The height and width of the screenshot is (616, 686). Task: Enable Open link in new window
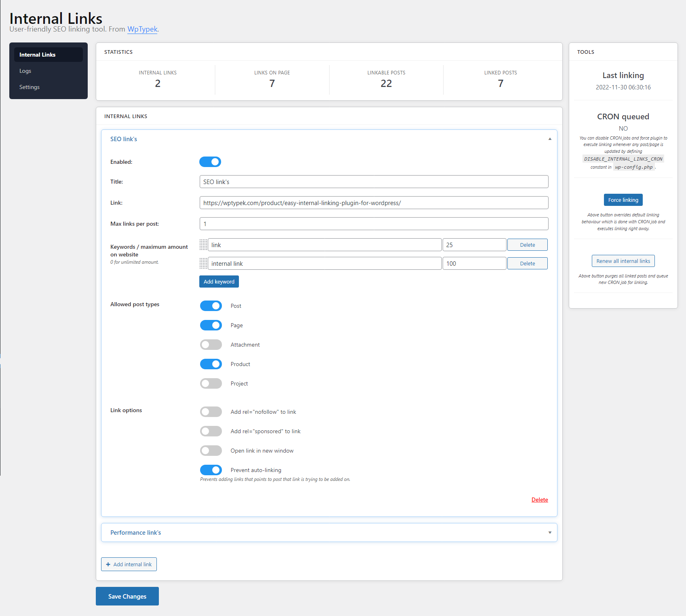(211, 451)
